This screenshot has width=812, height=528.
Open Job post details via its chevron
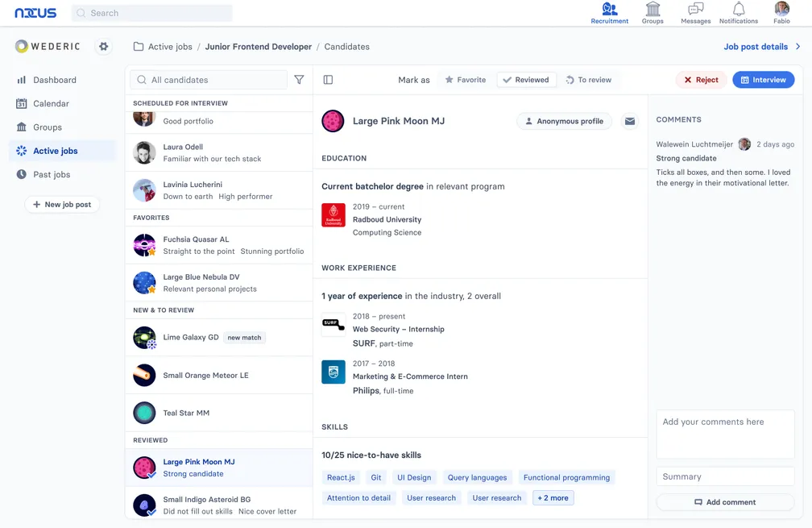(798, 47)
